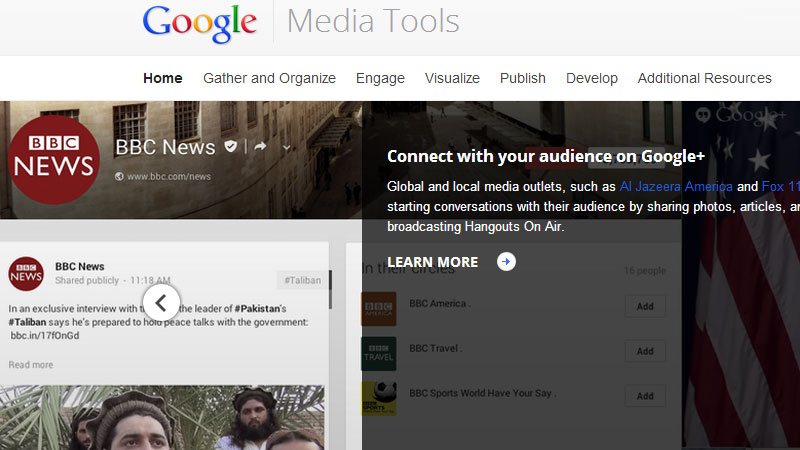Viewport: 800px width, 450px height.
Task: Select Visualize in navigation bar
Action: [452, 78]
